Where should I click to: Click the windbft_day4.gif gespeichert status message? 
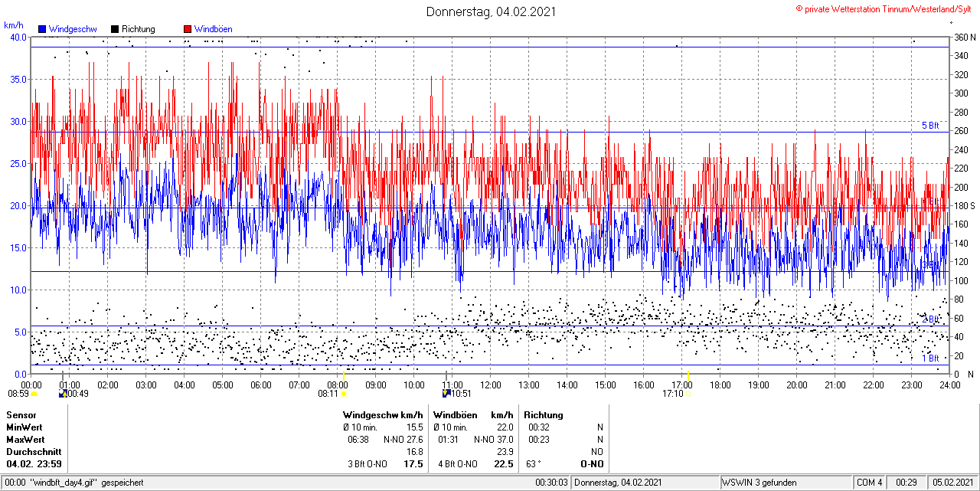click(x=86, y=483)
